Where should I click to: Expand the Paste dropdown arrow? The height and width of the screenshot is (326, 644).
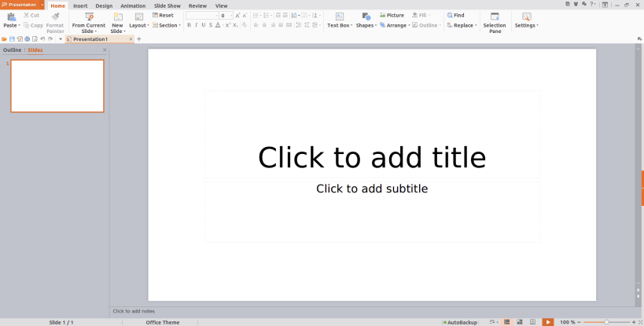click(x=20, y=25)
